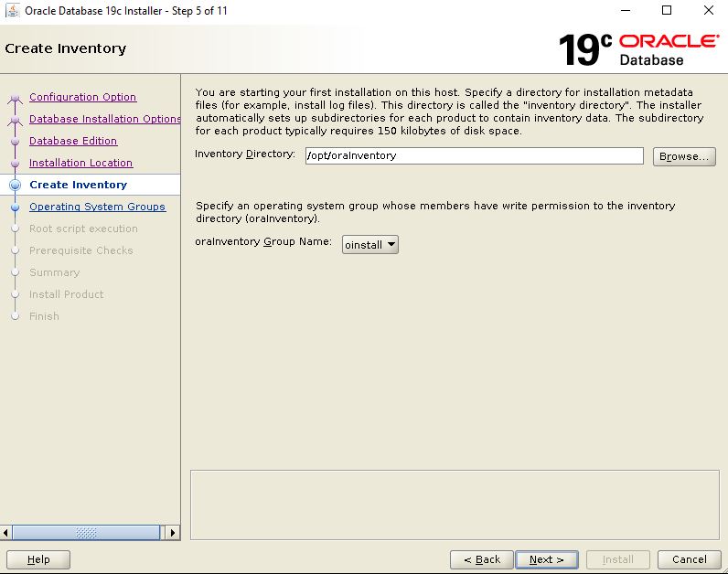Image resolution: width=728 pixels, height=574 pixels.
Task: Click the Database Installation Options step marker
Action: click(15, 120)
